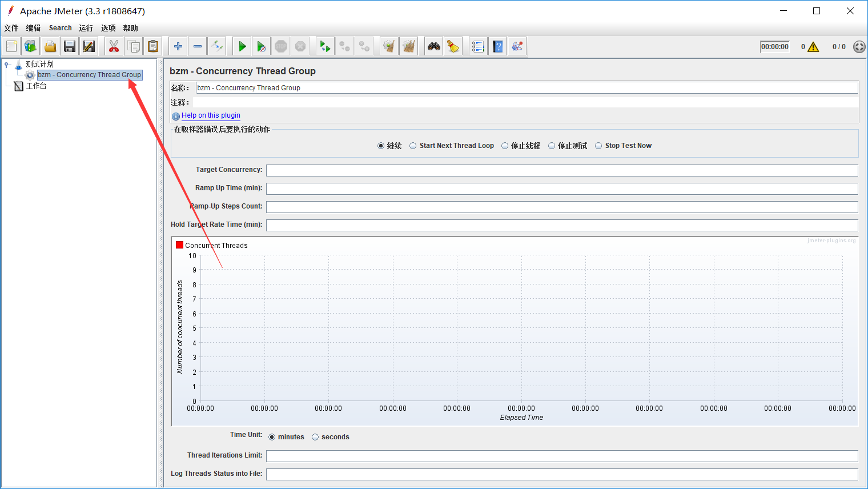Screen dimensions: 868x489
Task: Click the grey Stop sign icon
Action: tap(281, 46)
